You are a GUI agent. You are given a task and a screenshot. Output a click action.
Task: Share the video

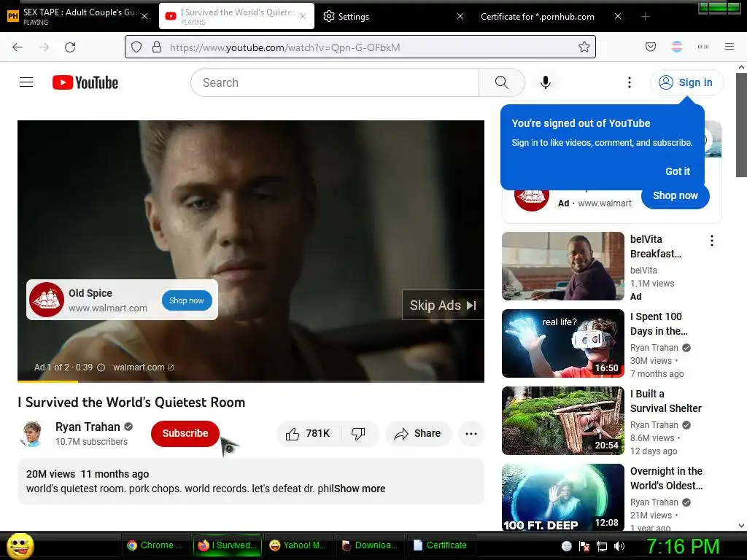pos(418,433)
